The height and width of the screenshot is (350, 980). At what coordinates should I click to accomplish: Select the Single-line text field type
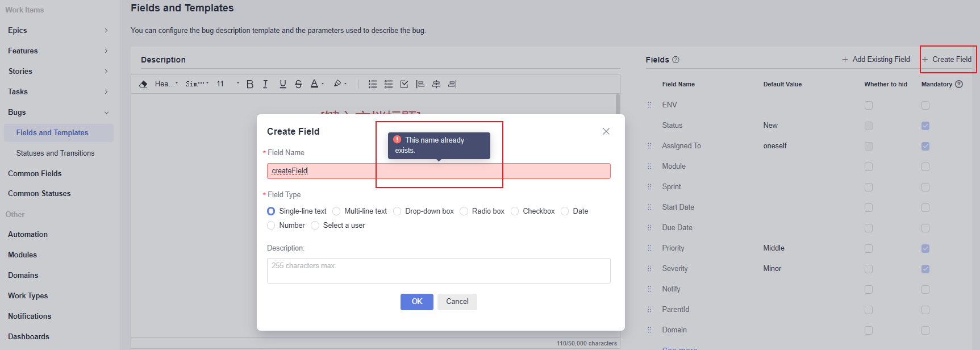point(271,211)
